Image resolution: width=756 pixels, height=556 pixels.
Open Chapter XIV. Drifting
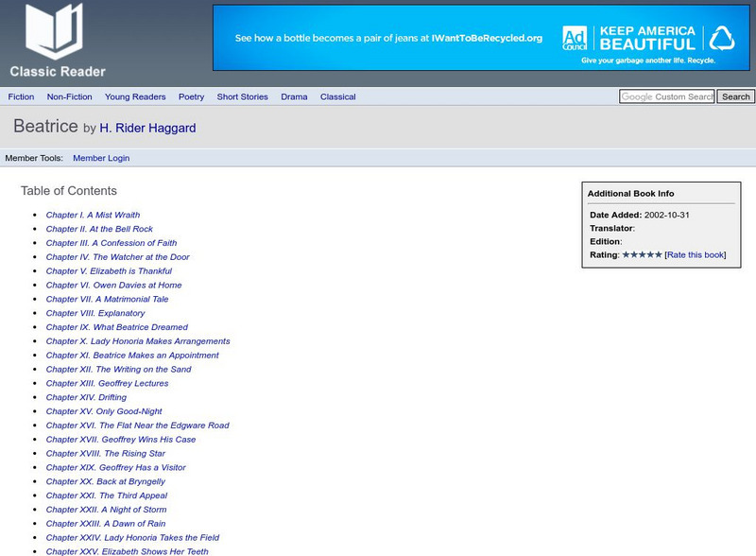(x=86, y=397)
